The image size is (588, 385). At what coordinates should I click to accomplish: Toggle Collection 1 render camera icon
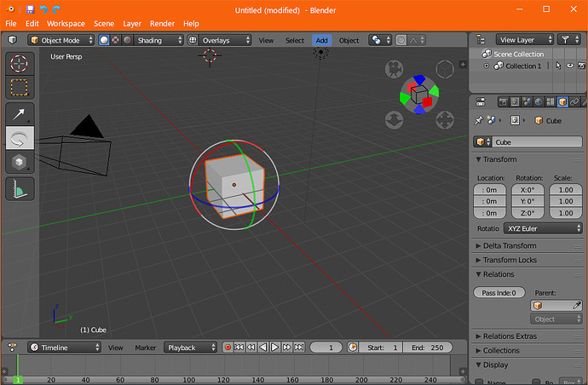pos(581,66)
